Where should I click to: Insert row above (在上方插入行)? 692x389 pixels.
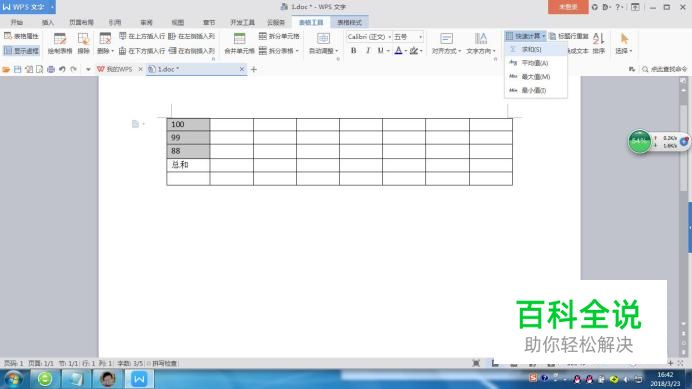(142, 36)
